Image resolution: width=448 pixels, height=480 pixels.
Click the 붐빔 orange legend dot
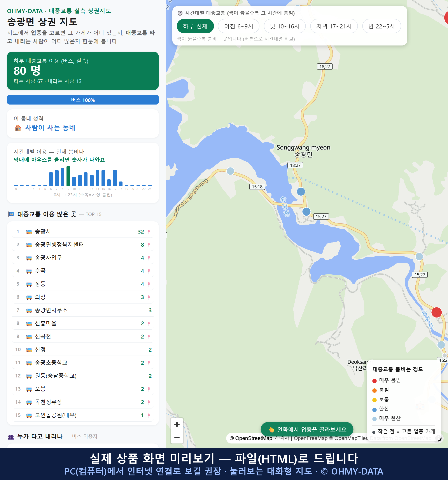[374, 390]
